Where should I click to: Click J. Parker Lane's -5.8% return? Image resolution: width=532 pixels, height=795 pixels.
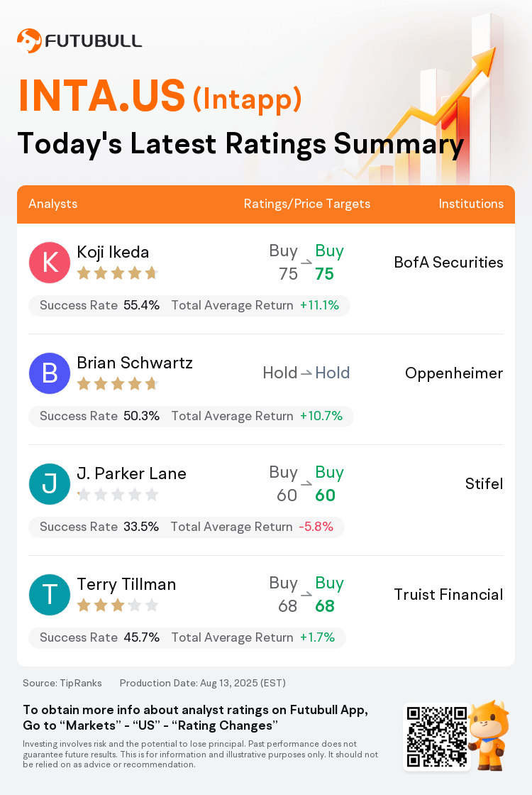point(316,527)
